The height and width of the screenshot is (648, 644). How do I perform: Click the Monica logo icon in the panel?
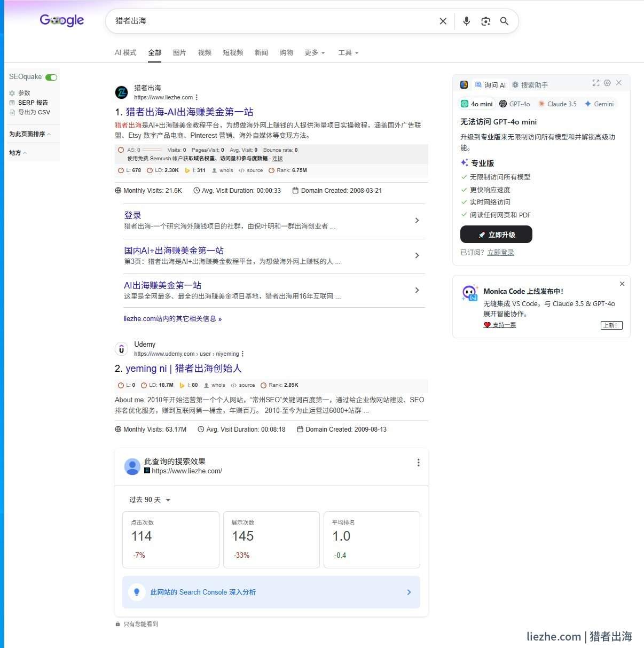pos(464,85)
